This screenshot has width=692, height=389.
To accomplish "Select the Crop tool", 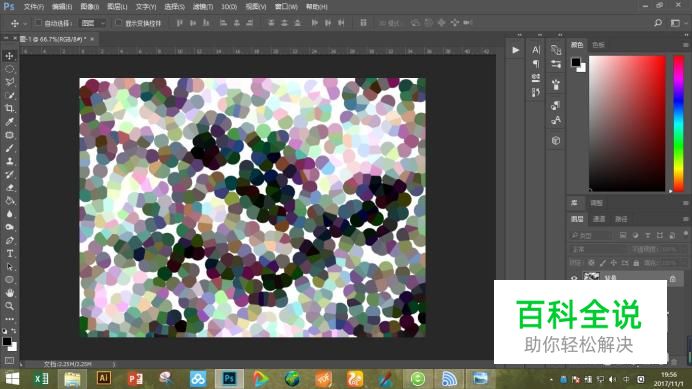I will (x=9, y=109).
